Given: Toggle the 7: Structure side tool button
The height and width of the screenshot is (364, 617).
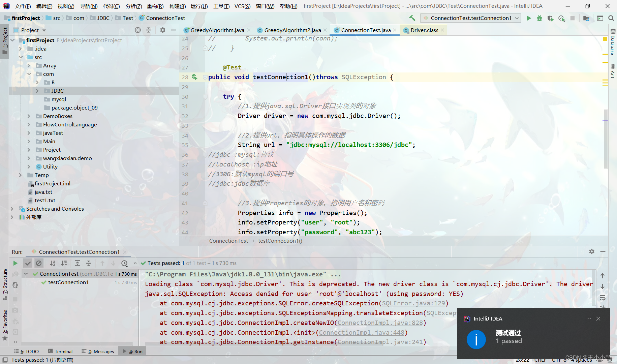Looking at the screenshot, I should click(x=5, y=285).
